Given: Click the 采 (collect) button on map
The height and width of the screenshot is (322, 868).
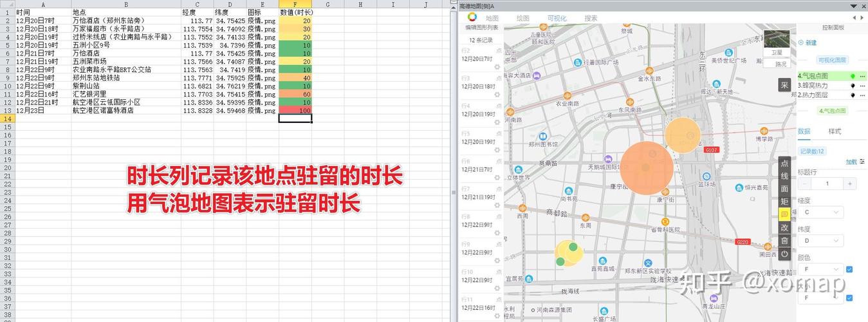Looking at the screenshot, I should pos(784,84).
